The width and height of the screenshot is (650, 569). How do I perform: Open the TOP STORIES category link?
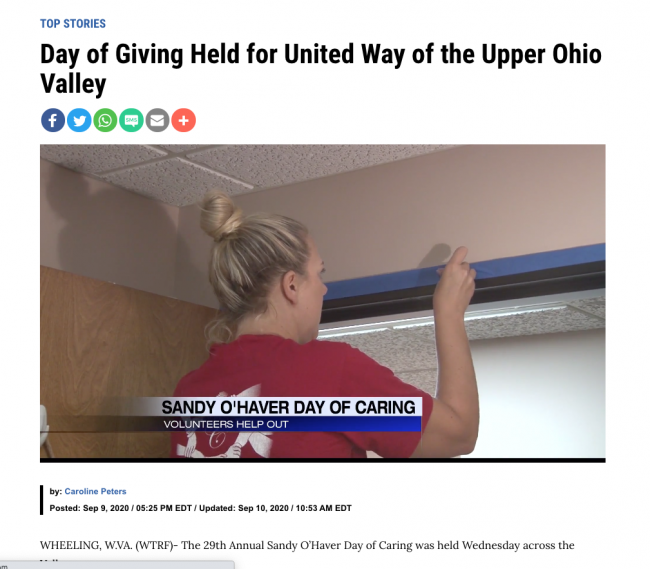tap(73, 24)
